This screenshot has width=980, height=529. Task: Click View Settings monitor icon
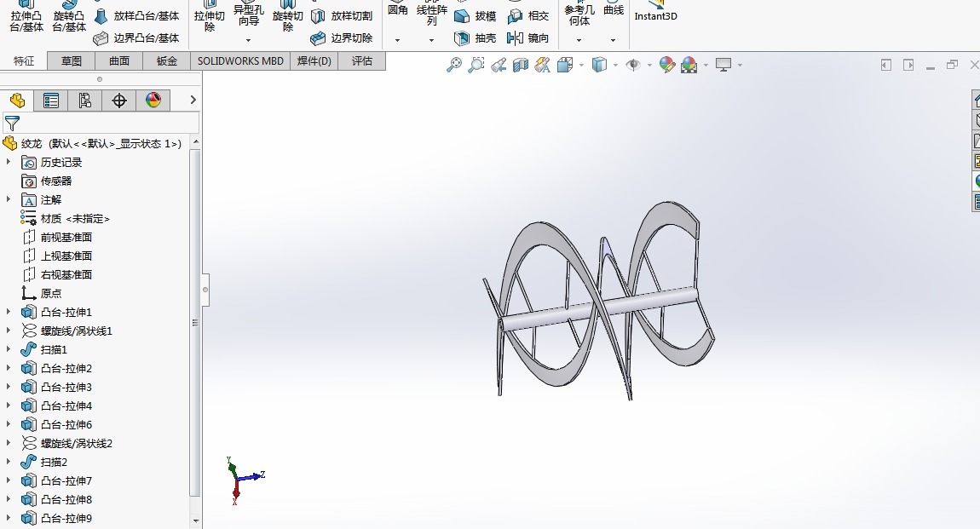click(723, 65)
